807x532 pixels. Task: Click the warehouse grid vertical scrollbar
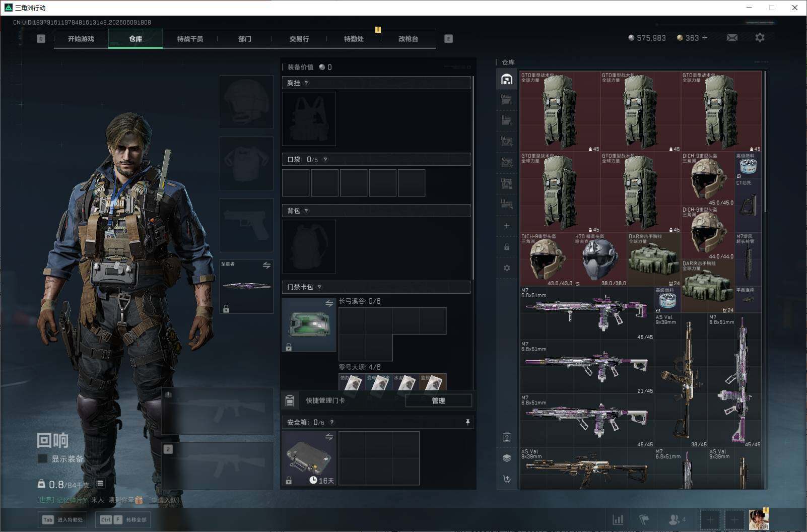[x=765, y=141]
